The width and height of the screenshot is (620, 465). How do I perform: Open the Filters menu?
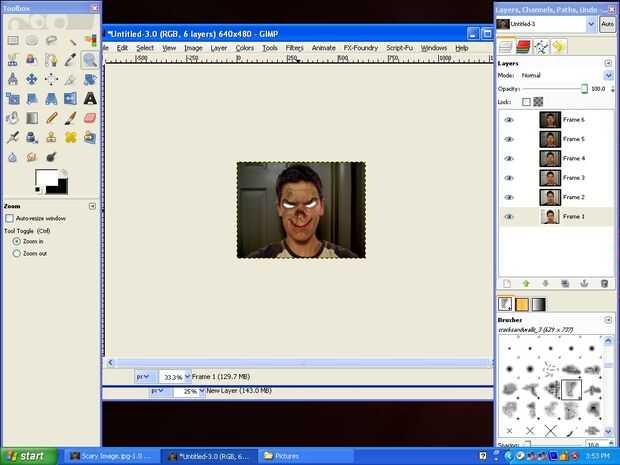point(295,48)
